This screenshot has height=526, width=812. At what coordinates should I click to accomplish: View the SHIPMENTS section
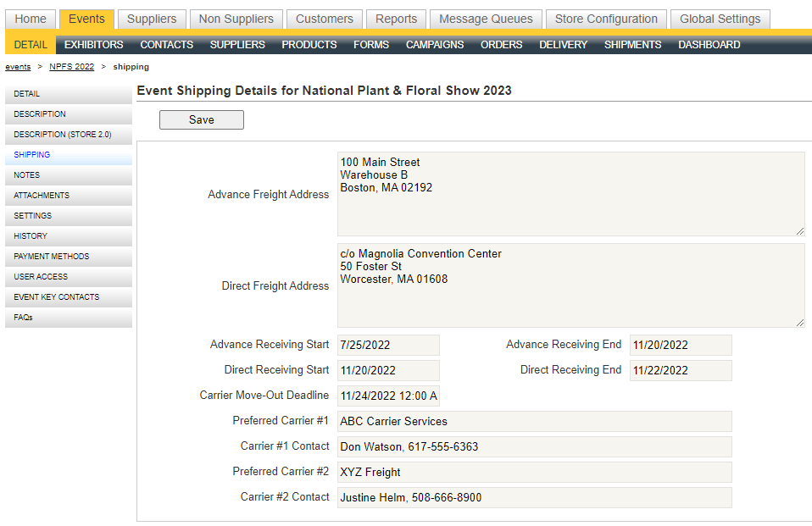[x=632, y=44]
